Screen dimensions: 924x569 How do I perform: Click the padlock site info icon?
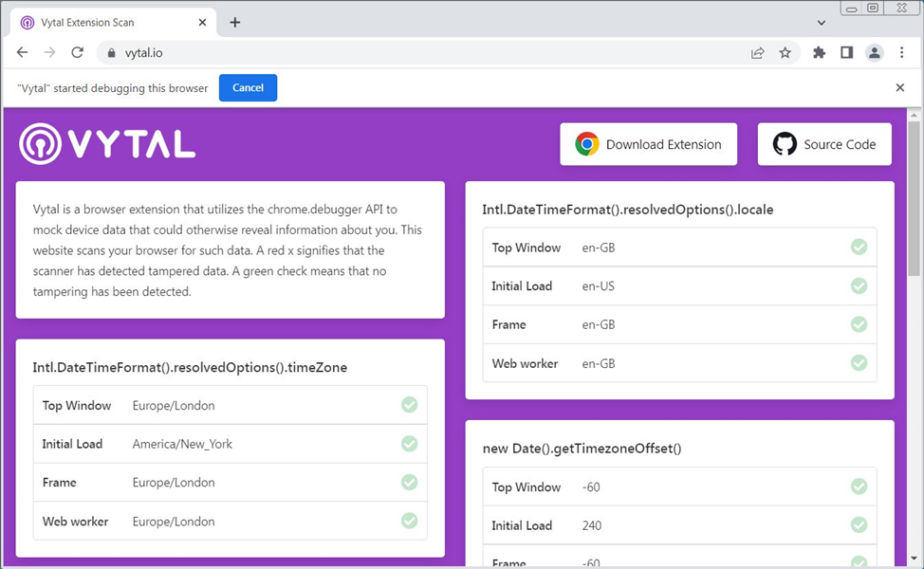click(x=111, y=53)
